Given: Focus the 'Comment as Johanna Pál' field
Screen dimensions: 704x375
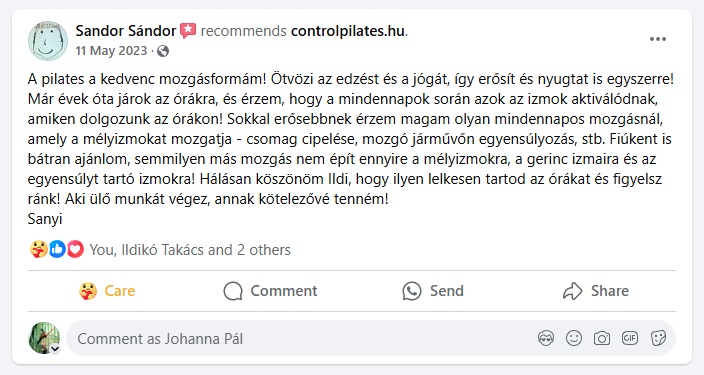Looking at the screenshot, I should [301, 339].
